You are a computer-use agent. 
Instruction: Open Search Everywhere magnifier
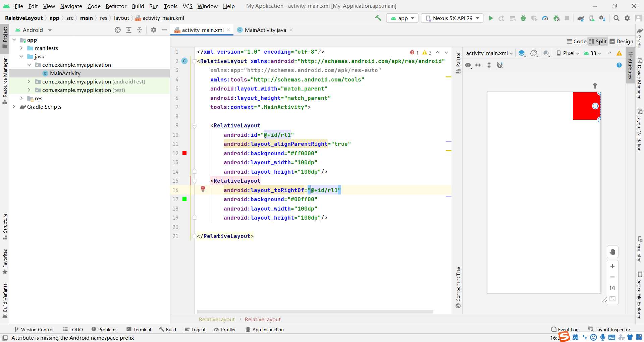click(616, 18)
